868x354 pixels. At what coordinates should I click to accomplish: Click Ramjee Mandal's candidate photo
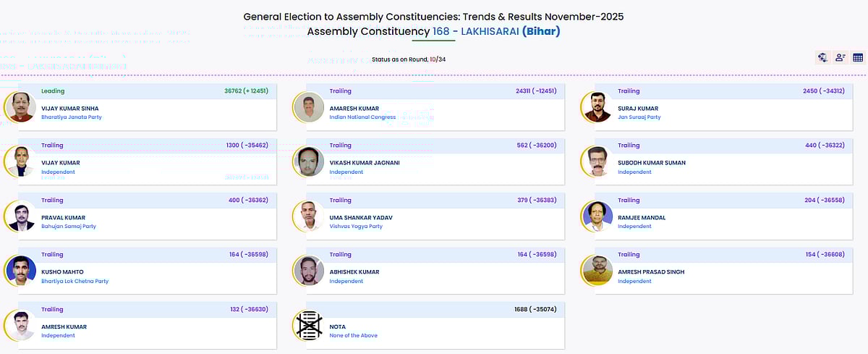pos(597,216)
